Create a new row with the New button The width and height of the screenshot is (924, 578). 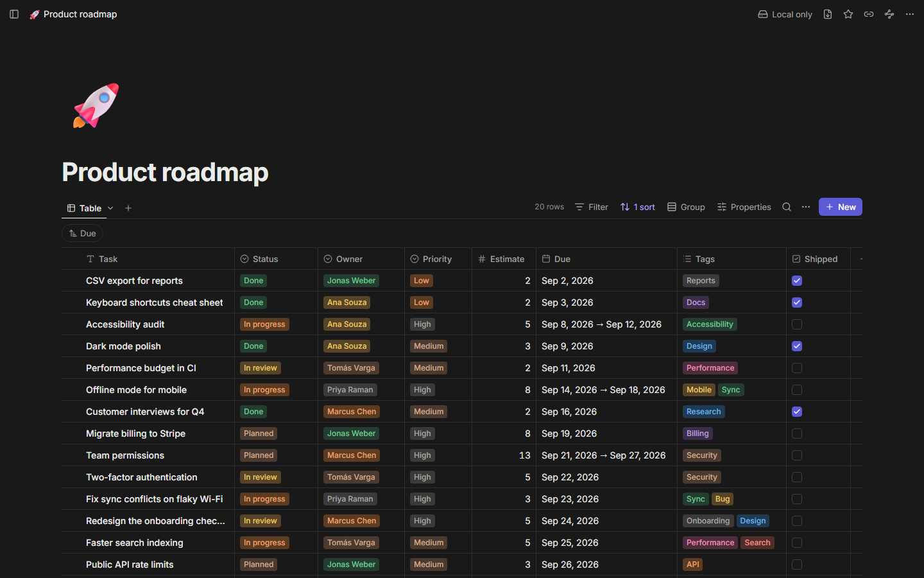point(841,207)
